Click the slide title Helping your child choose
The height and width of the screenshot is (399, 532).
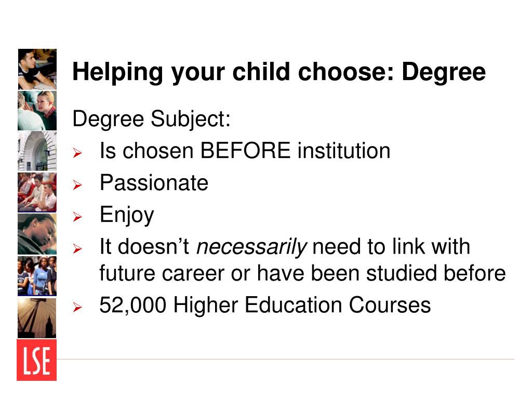(x=279, y=72)
